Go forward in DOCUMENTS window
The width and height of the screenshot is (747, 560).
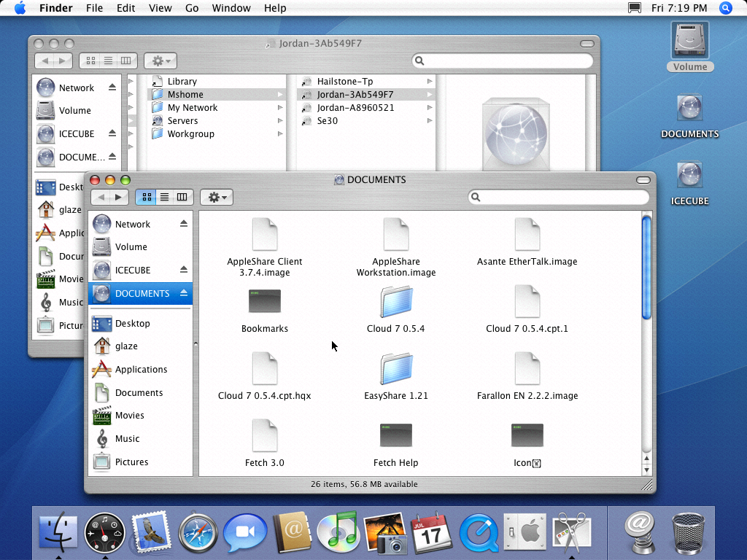point(119,197)
